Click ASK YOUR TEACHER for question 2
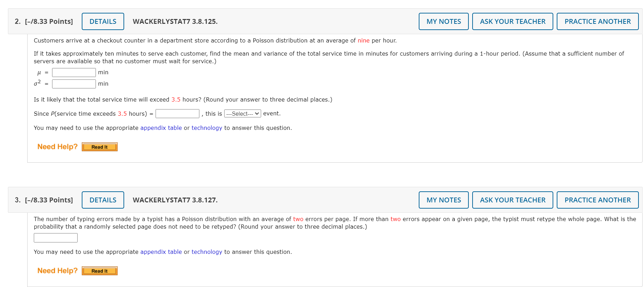The height and width of the screenshot is (287, 644). pyautogui.click(x=513, y=21)
